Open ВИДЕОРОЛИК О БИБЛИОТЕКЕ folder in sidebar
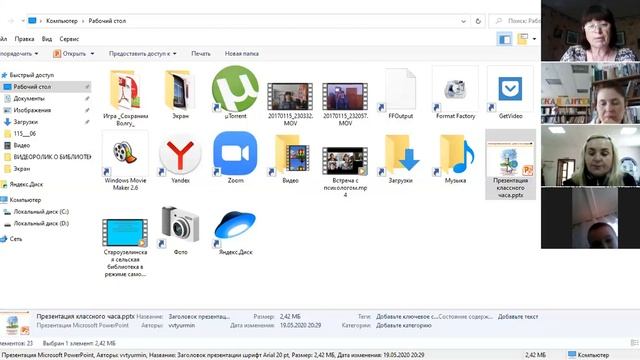Image resolution: width=640 pixels, height=360 pixels. point(52,157)
